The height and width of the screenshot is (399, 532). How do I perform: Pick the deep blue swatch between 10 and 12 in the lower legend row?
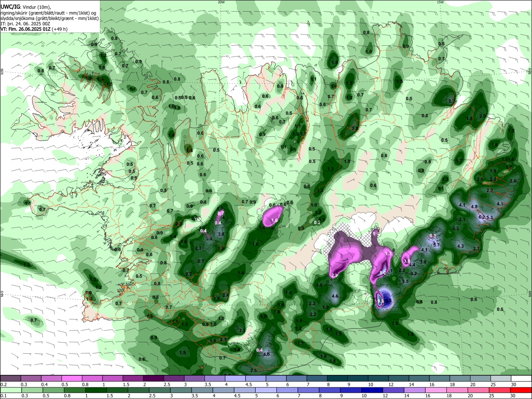(372, 390)
